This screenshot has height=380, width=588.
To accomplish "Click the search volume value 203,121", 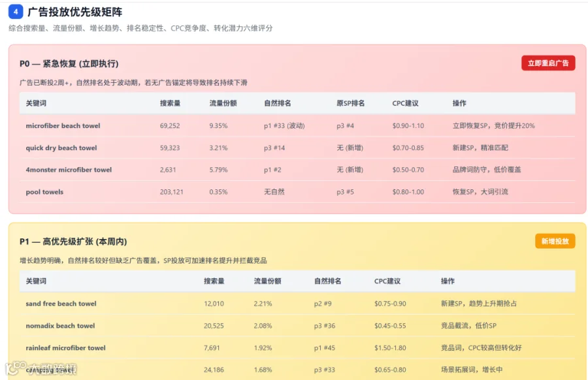I will click(x=172, y=192).
